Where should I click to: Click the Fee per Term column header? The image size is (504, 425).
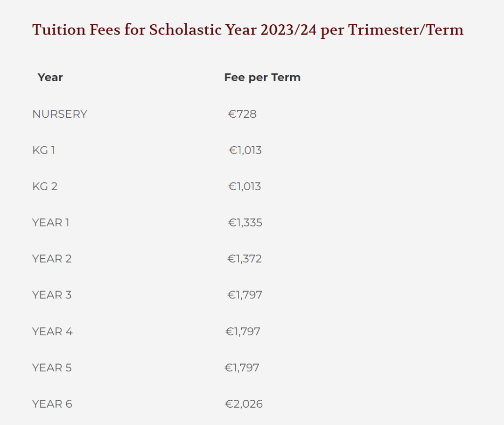click(x=262, y=78)
